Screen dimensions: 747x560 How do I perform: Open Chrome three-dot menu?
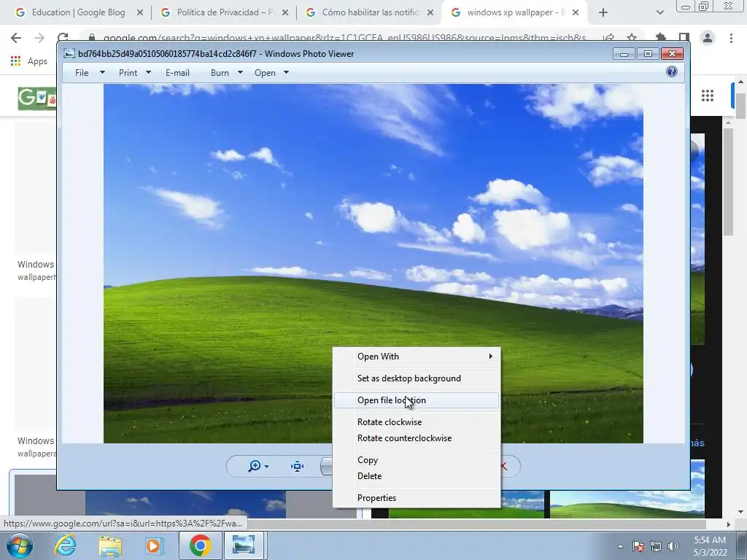point(731,38)
